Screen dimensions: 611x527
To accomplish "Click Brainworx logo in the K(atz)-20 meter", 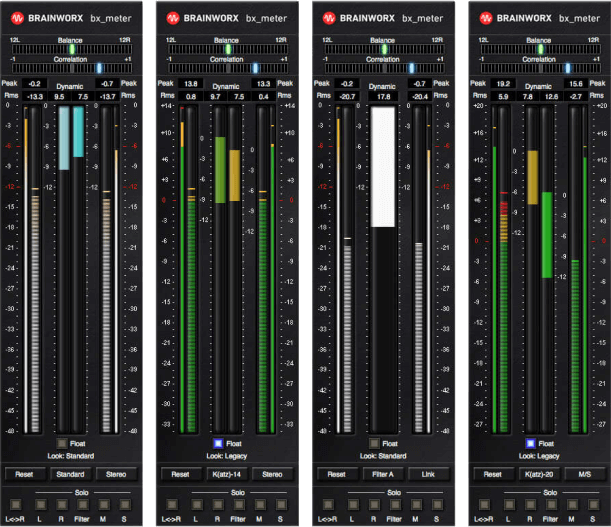I will pos(486,18).
